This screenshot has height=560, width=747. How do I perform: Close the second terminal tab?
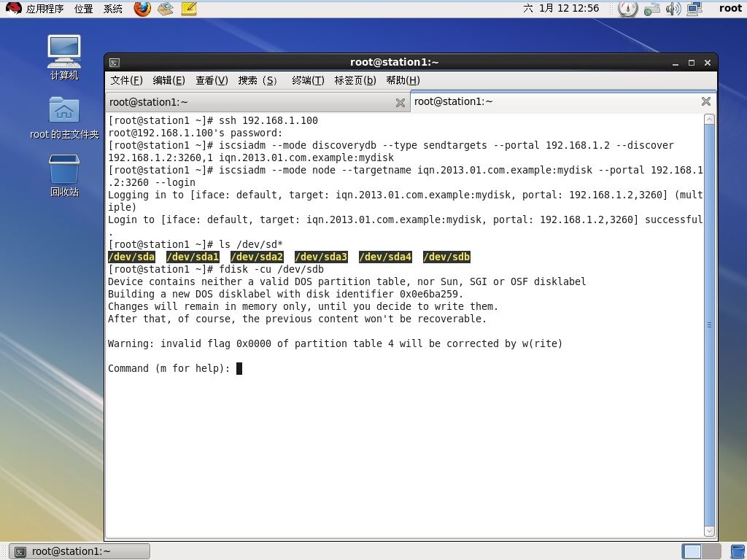pyautogui.click(x=706, y=101)
